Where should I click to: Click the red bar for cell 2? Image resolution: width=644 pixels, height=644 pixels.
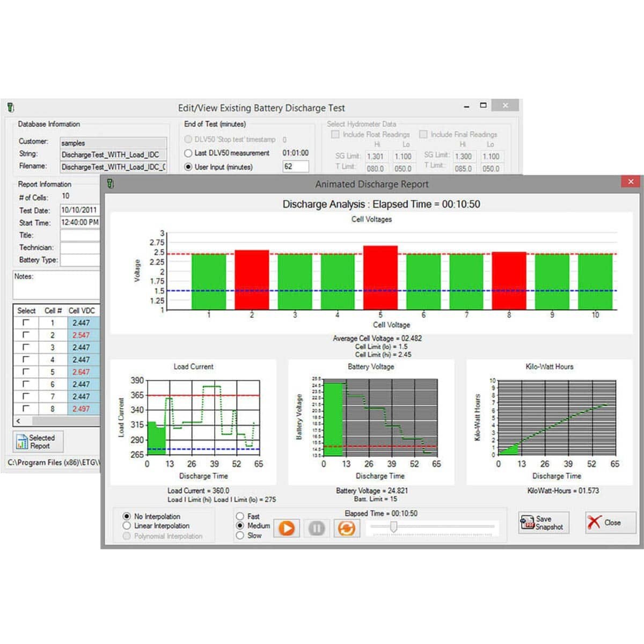252,280
